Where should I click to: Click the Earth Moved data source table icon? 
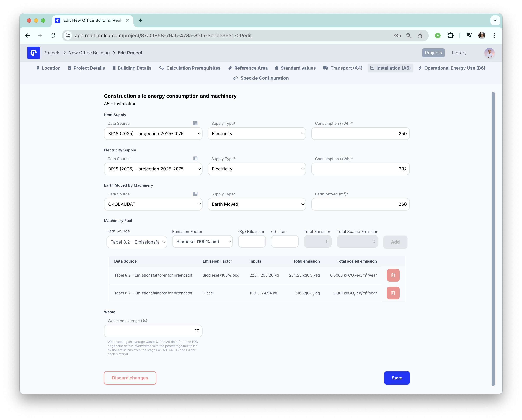[195, 194]
